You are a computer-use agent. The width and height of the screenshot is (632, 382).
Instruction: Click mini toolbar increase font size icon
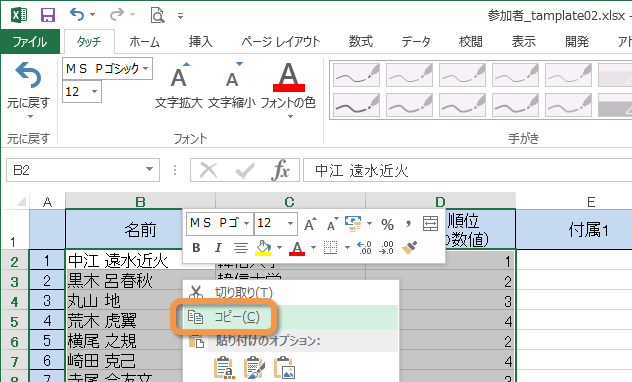coord(310,224)
